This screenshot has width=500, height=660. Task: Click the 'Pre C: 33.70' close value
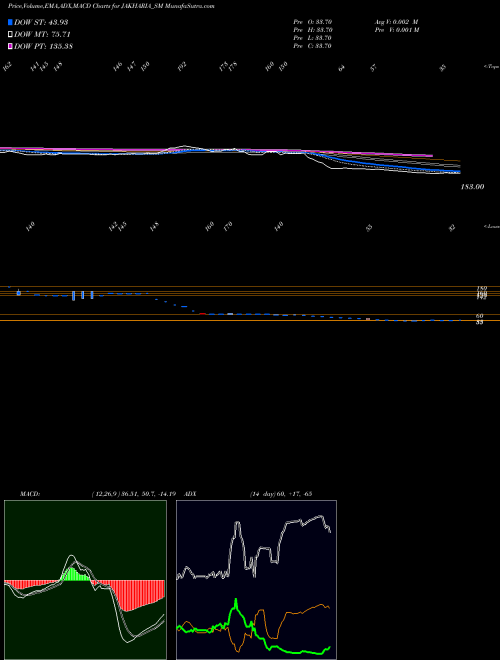click(313, 46)
